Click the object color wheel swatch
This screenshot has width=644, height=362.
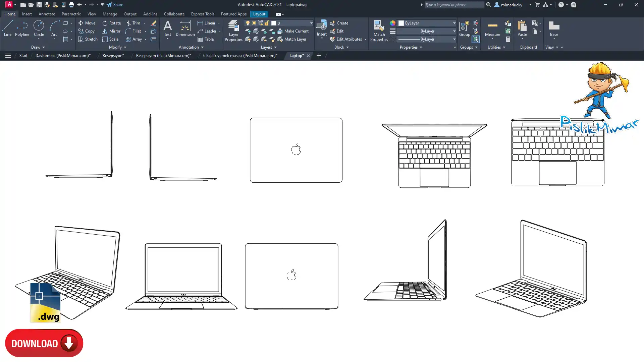click(x=392, y=23)
